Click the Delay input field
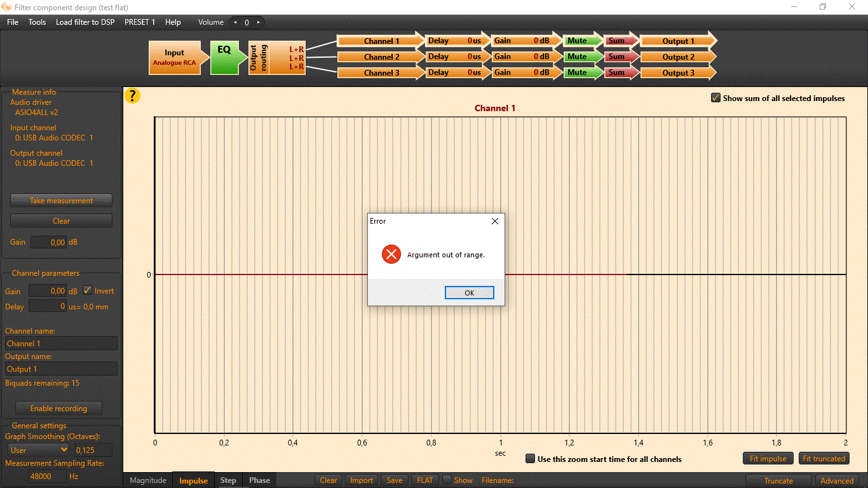This screenshot has height=488, width=868. [48, 306]
